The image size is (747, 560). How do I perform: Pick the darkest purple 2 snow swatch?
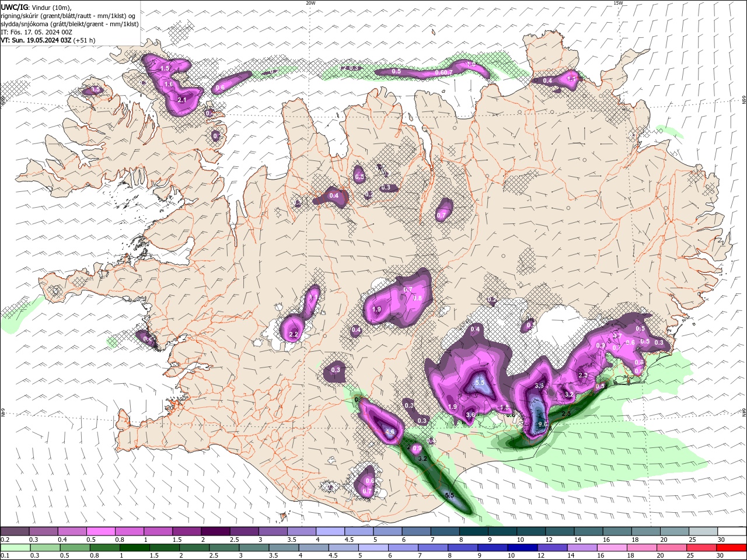pyautogui.click(x=215, y=531)
